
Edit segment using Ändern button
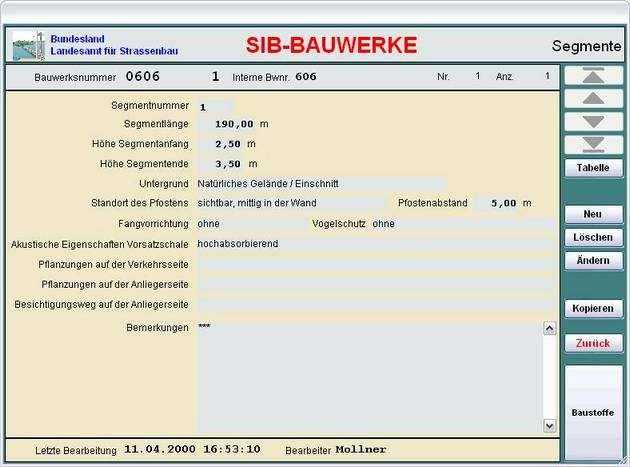[593, 260]
